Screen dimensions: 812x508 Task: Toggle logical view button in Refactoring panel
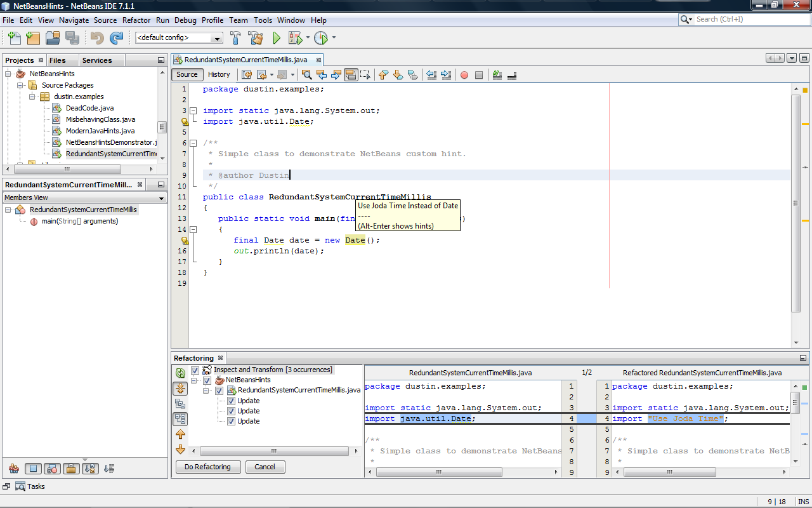point(180,403)
